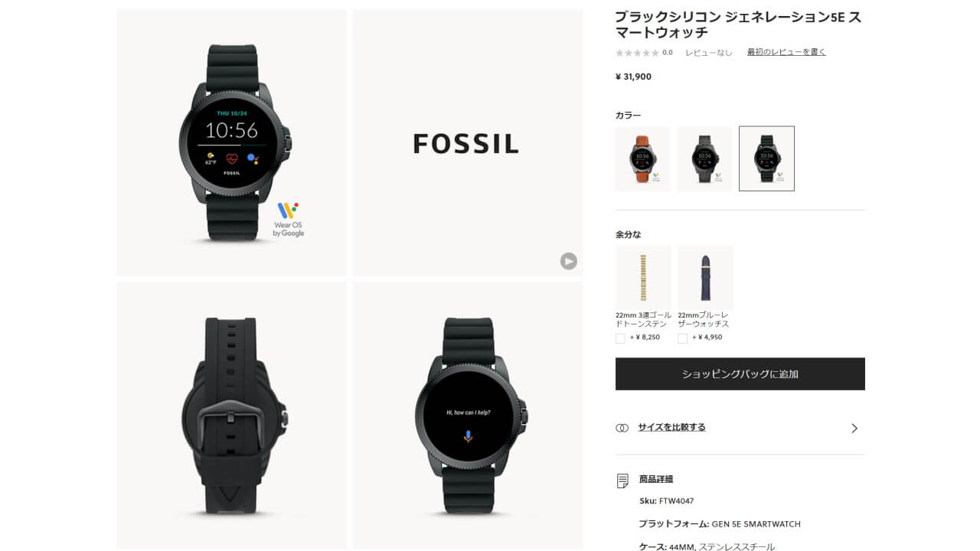
Task: Open the Google Assistant watch image
Action: pos(468,416)
